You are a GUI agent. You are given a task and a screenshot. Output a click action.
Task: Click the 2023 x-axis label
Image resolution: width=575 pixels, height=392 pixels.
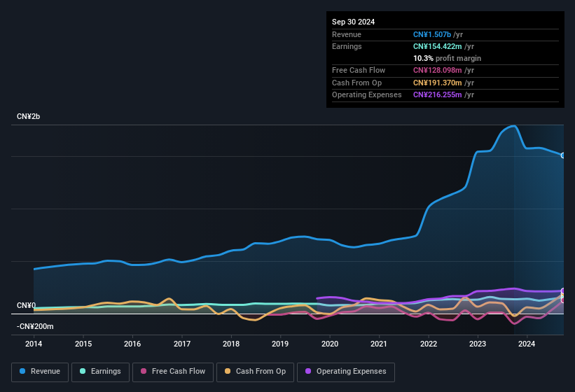pos(478,344)
